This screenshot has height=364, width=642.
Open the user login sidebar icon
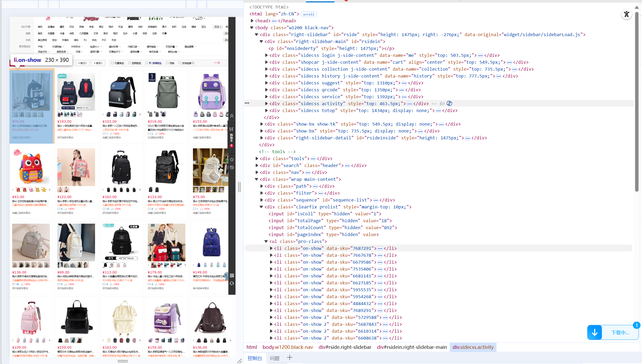click(x=232, y=116)
